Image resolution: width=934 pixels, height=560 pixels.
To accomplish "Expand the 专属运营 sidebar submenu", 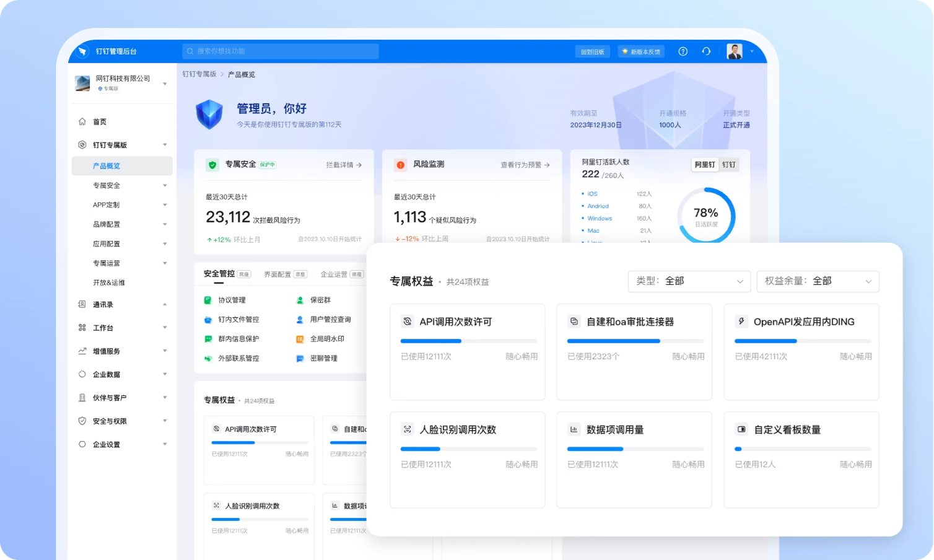I will click(x=165, y=263).
